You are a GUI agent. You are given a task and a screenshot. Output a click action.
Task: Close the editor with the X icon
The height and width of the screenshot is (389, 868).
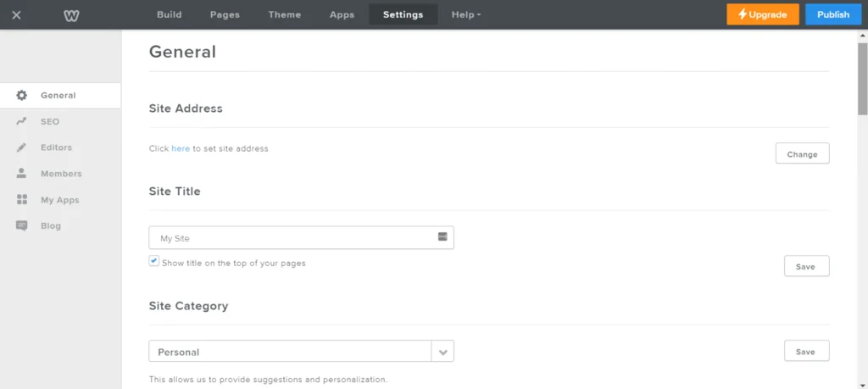point(16,14)
